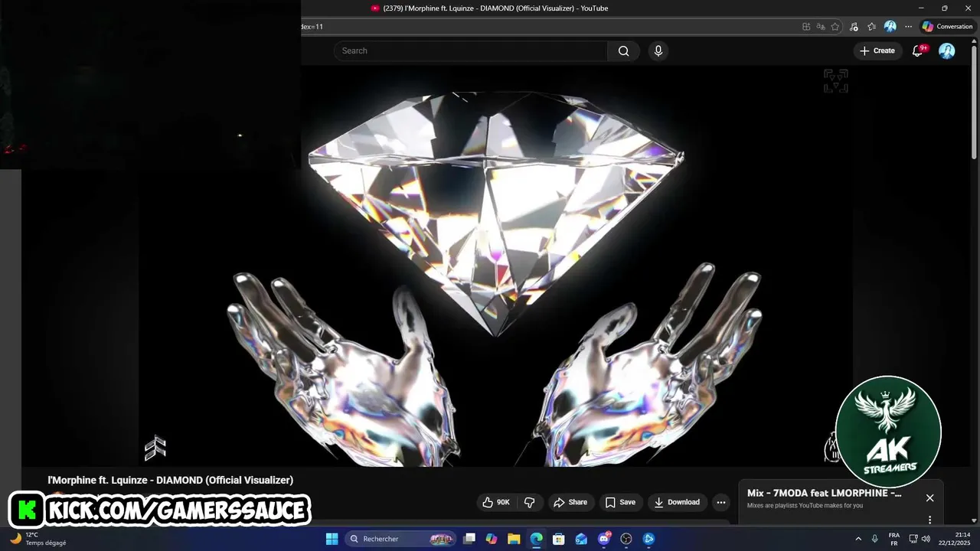This screenshot has height=551, width=980.
Task: Save video to a playlist
Action: pos(620,502)
